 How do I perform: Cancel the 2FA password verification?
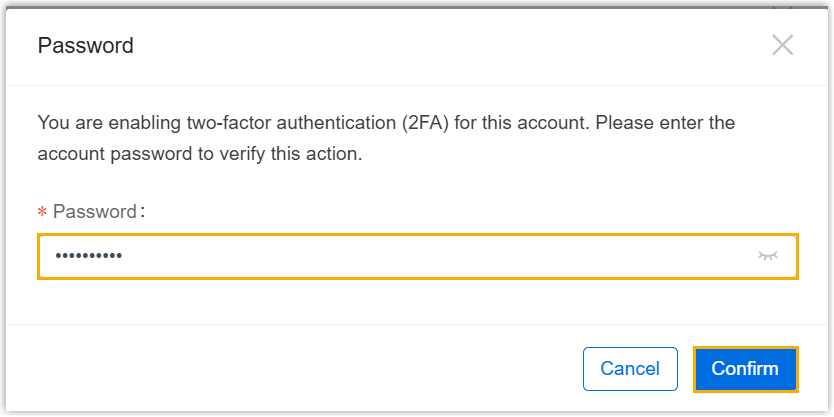pyautogui.click(x=630, y=369)
